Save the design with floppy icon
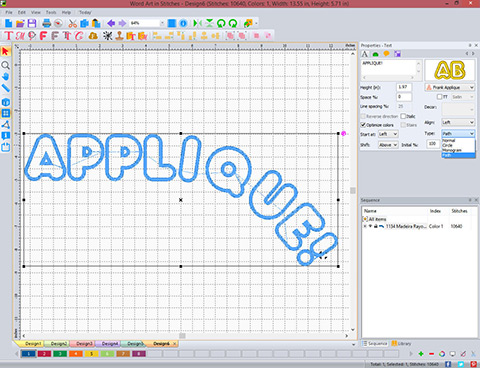The width and height of the screenshot is (480, 368). click(32, 23)
